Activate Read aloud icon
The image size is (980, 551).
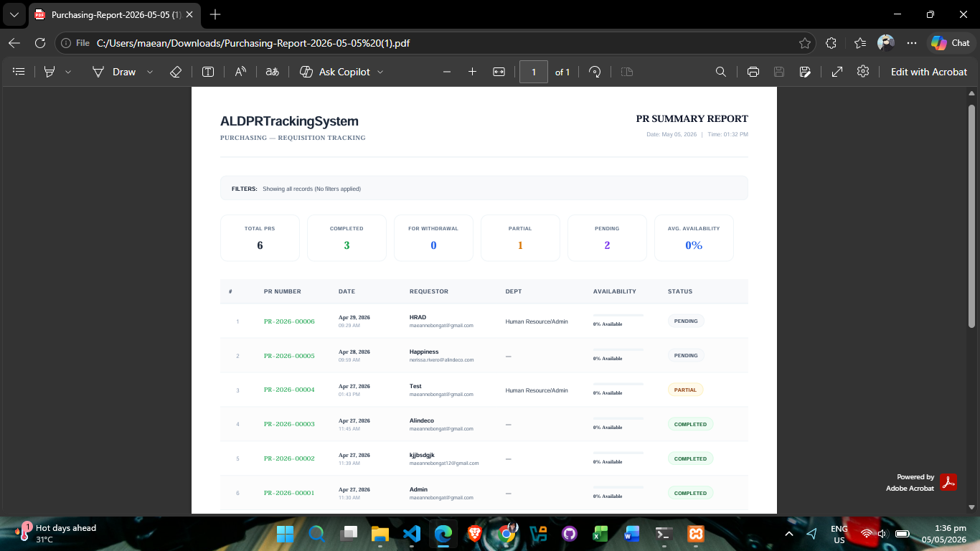pyautogui.click(x=240, y=72)
